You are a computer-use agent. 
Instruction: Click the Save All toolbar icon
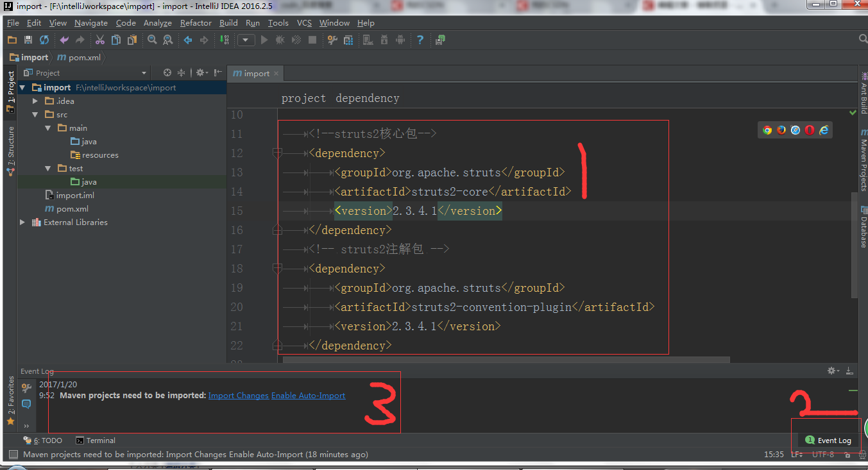(28, 40)
